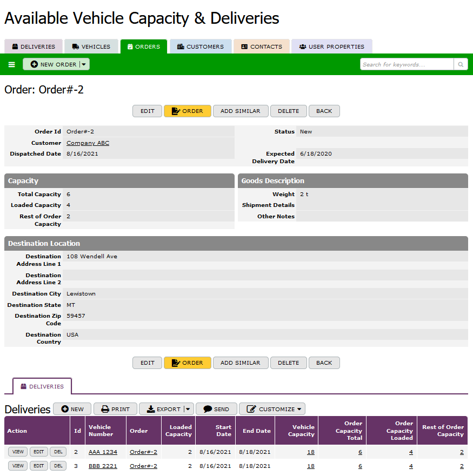
Task: View delivery row for BBB 2221
Action: tap(18, 466)
